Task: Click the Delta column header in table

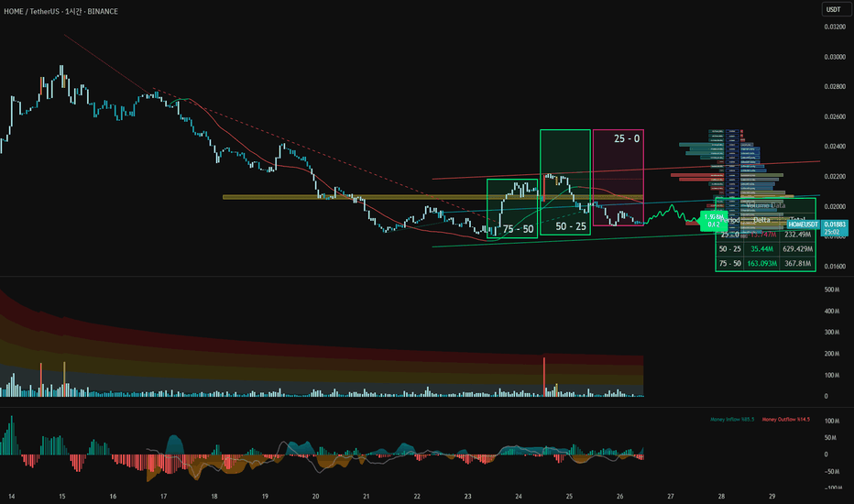Action: tap(762, 220)
